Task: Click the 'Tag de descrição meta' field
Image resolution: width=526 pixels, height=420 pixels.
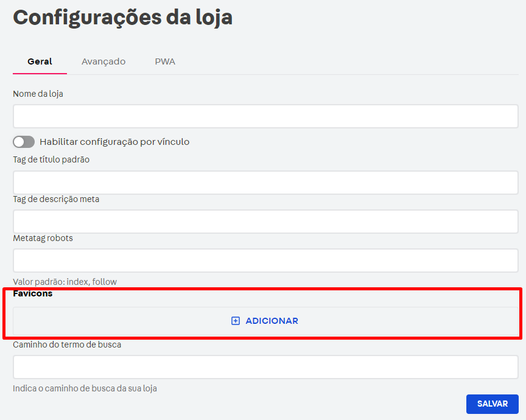Action: point(265,221)
